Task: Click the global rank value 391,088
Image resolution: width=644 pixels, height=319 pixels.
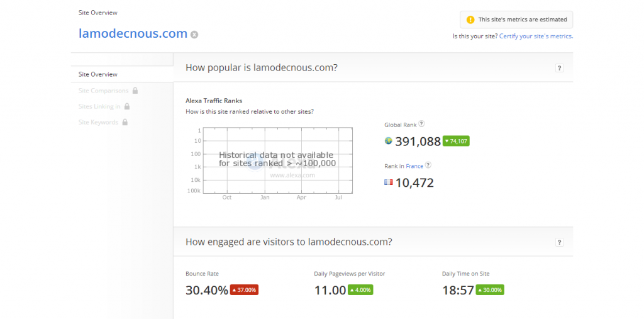Action: 418,142
